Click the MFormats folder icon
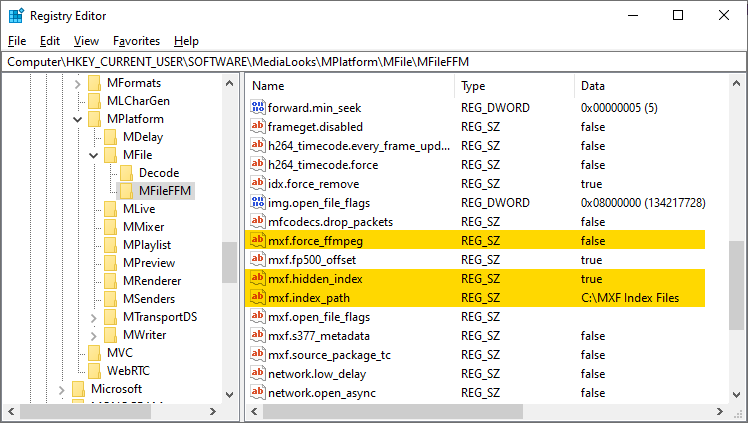The width and height of the screenshot is (748, 423). [94, 83]
